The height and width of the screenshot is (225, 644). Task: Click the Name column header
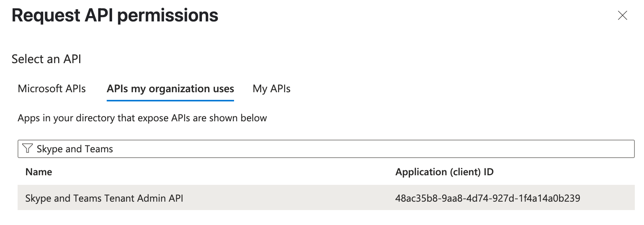39,172
